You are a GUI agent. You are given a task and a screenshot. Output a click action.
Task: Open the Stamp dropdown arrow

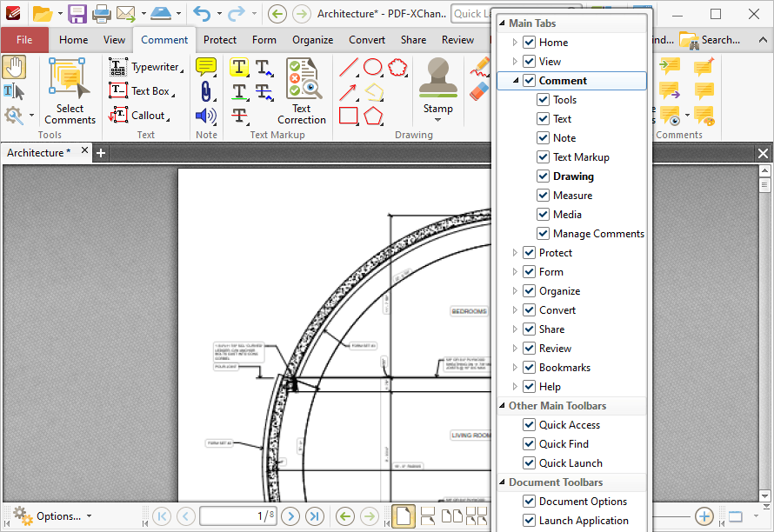[x=437, y=120]
